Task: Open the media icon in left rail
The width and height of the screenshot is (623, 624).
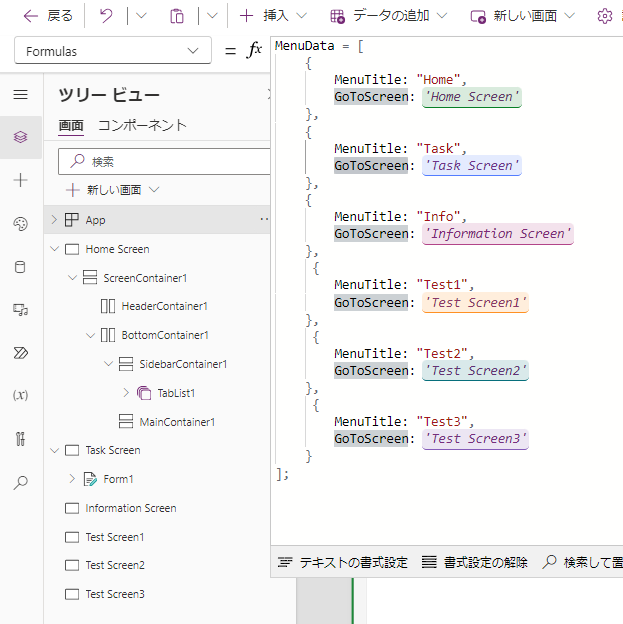Action: pyautogui.click(x=20, y=310)
